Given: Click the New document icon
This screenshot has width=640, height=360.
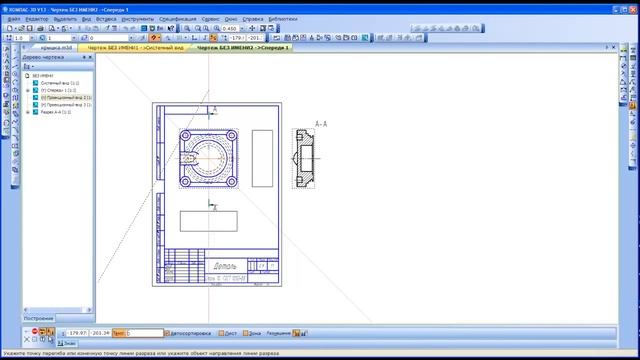Looking at the screenshot, I should [9, 28].
